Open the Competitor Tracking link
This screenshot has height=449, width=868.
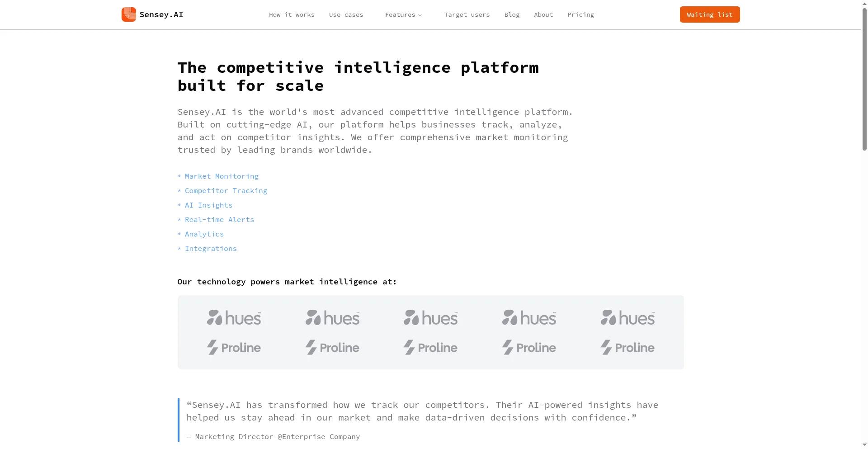coord(226,191)
